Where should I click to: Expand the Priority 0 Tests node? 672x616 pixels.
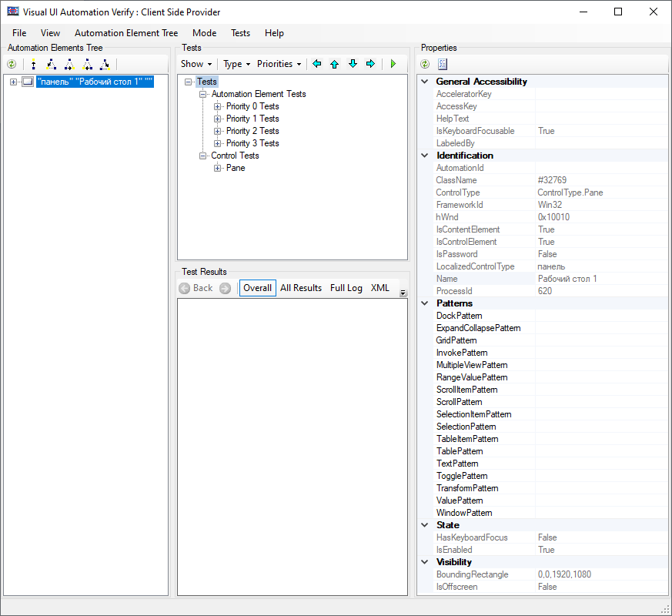218,107
